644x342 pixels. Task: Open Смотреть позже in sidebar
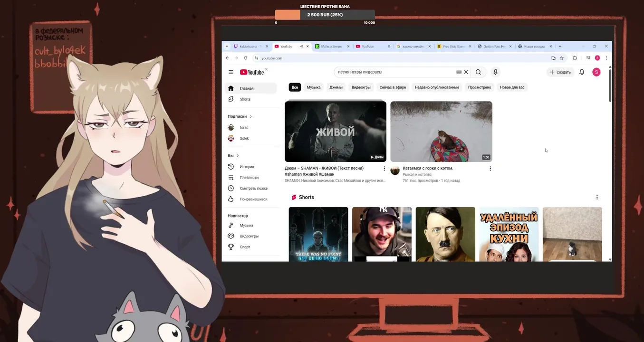[250, 189]
